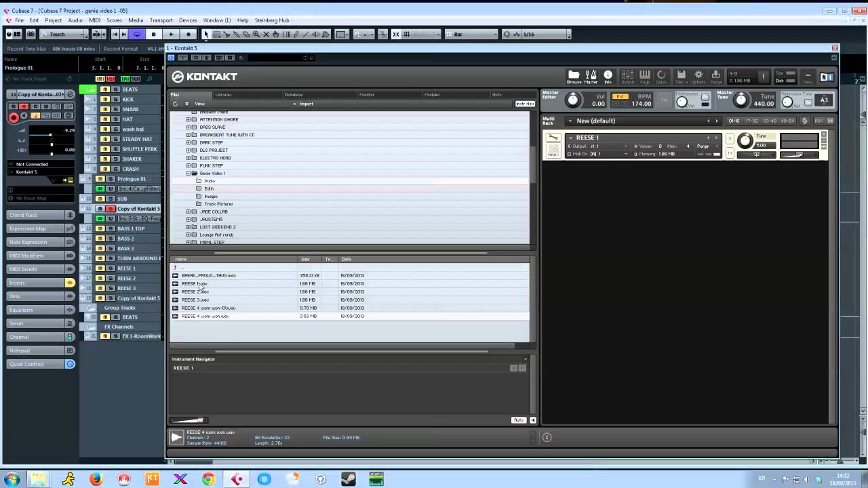Click the Stop transport button
The image size is (868, 488).
pos(153,34)
